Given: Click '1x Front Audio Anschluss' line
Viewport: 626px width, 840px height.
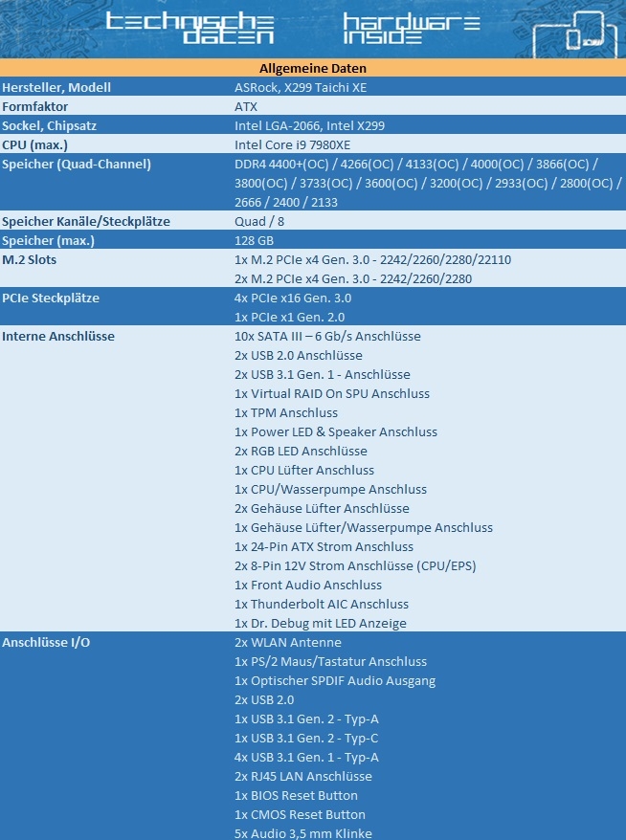Looking at the screenshot, I should tap(307, 585).
